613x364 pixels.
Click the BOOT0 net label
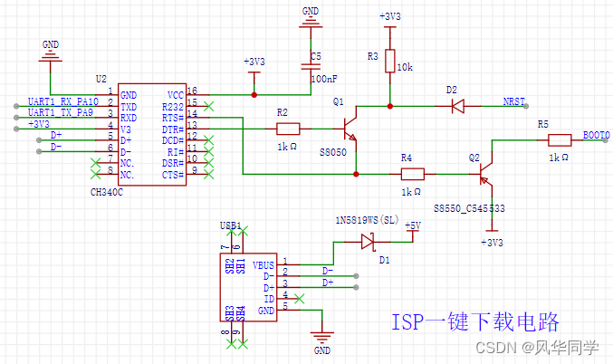[596, 135]
